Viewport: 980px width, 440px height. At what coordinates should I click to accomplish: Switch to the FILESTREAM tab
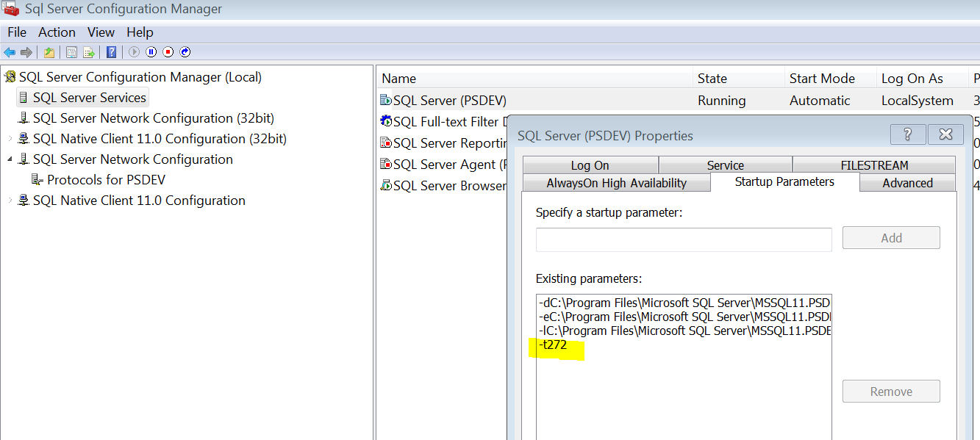pos(874,165)
